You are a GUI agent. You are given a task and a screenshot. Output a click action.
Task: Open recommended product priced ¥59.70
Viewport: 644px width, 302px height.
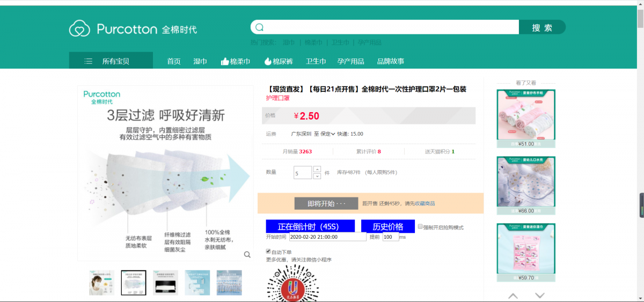526,252
